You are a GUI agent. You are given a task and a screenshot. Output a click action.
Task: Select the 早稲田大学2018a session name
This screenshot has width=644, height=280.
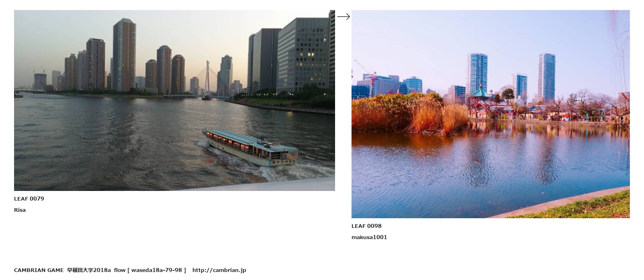(89, 270)
